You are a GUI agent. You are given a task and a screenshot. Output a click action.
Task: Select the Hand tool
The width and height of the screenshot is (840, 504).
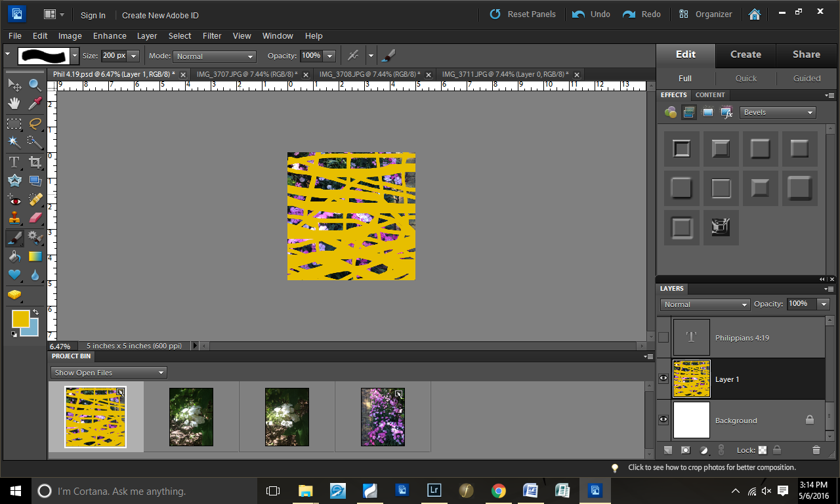14,104
